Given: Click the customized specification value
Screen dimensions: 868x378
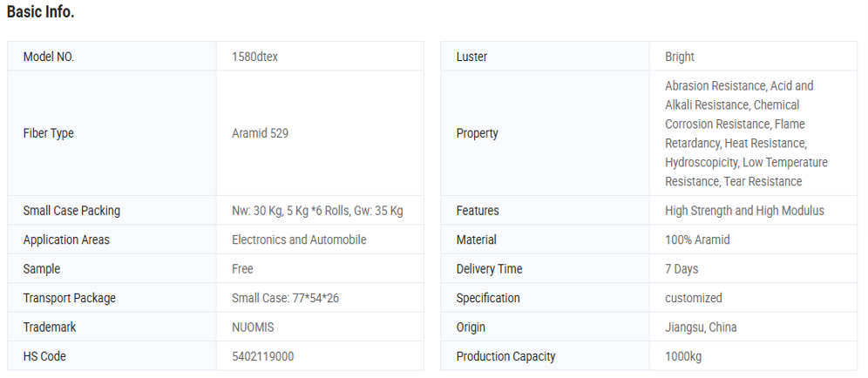Looking at the screenshot, I should (x=694, y=298).
